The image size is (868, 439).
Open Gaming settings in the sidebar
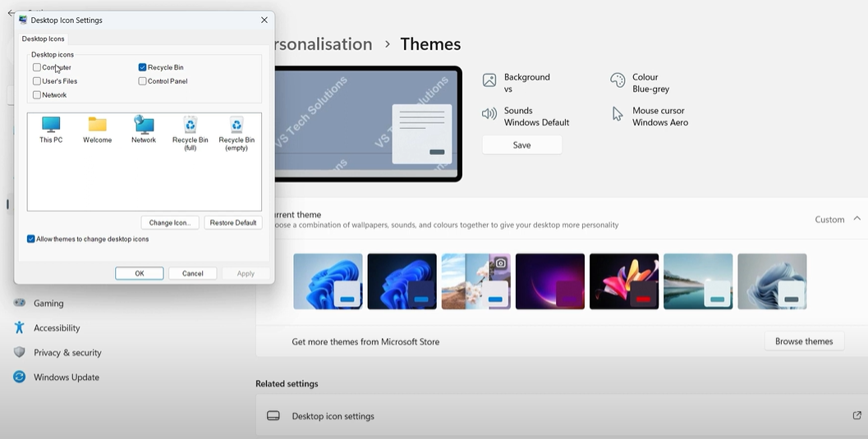click(48, 303)
